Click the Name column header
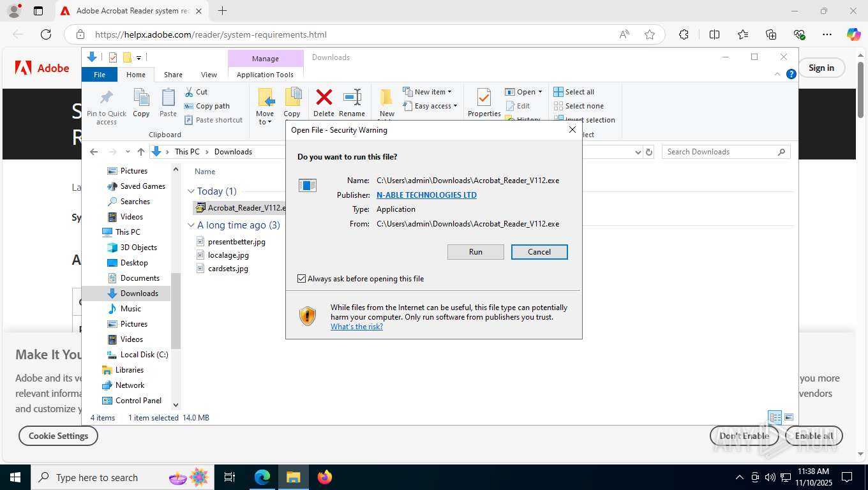 pyautogui.click(x=205, y=172)
